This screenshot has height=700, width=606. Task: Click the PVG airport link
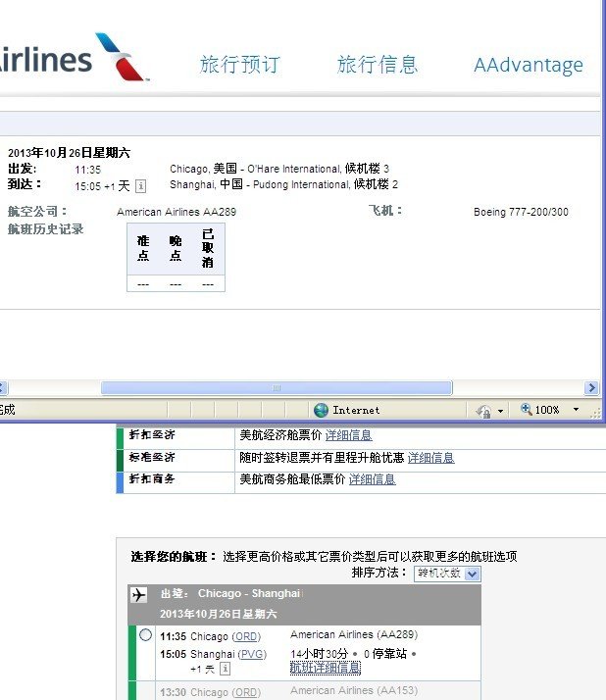click(252, 654)
